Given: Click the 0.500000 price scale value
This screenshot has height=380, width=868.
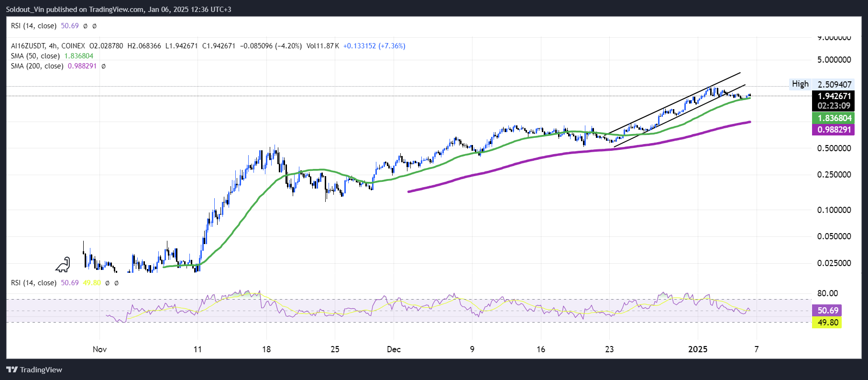Looking at the screenshot, I should [x=834, y=148].
